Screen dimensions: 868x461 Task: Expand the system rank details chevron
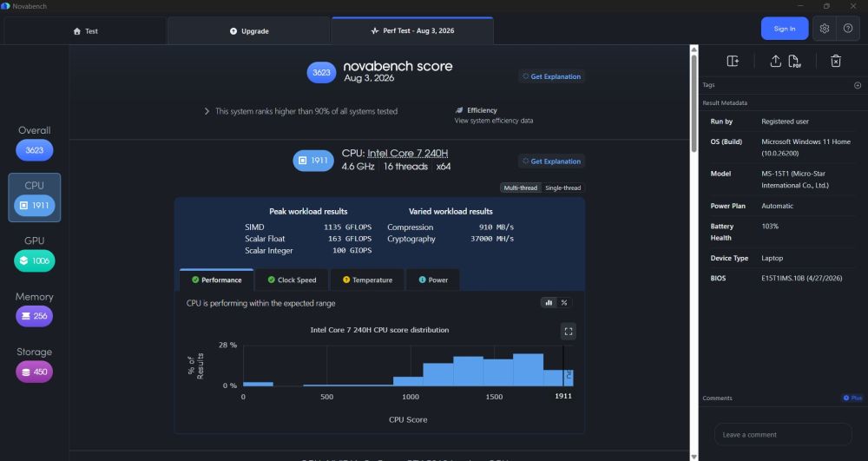click(x=207, y=111)
